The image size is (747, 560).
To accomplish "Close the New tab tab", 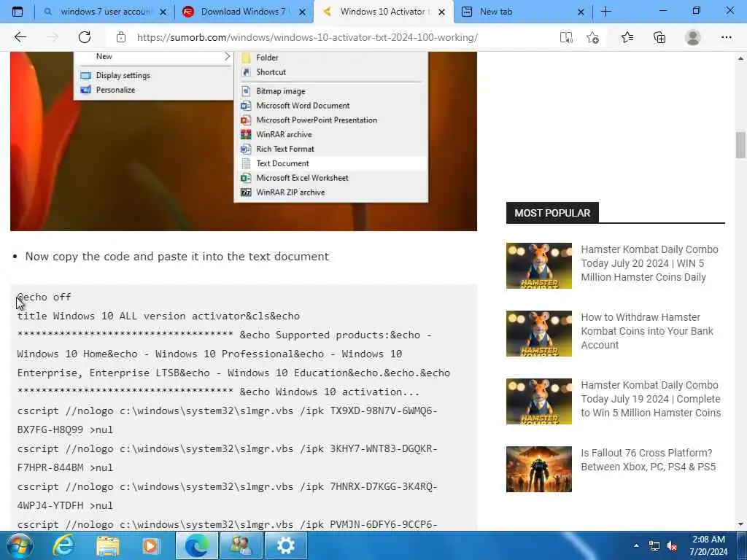I will [x=581, y=12].
